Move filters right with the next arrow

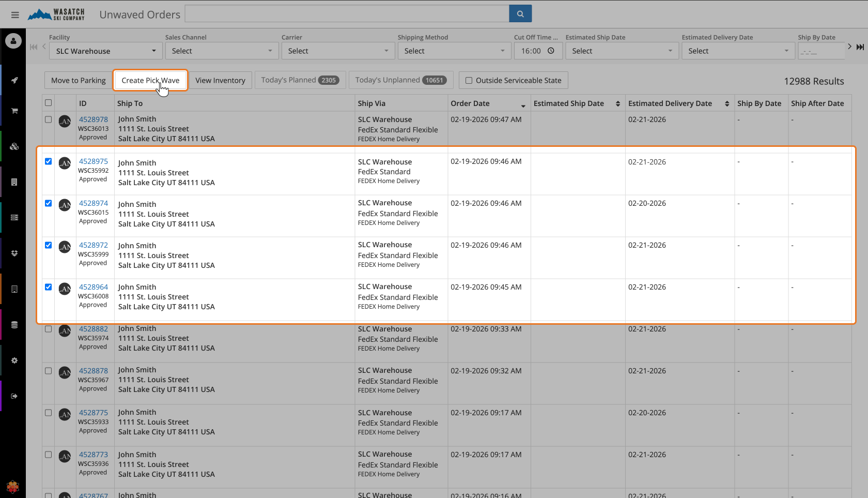(849, 47)
